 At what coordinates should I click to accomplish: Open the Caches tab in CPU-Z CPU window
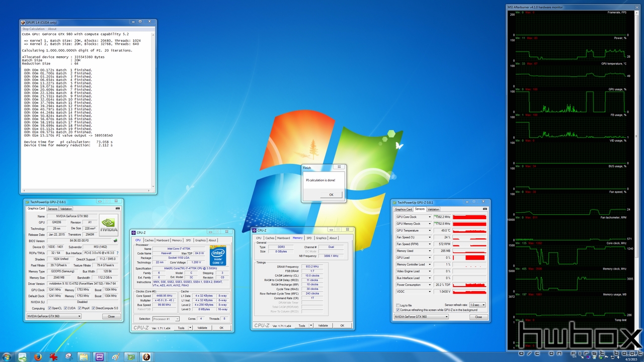point(149,240)
